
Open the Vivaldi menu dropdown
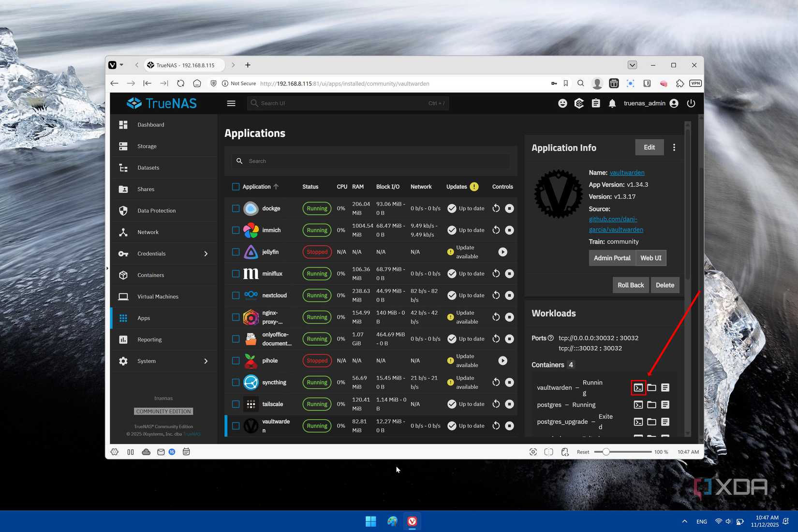tap(116, 65)
